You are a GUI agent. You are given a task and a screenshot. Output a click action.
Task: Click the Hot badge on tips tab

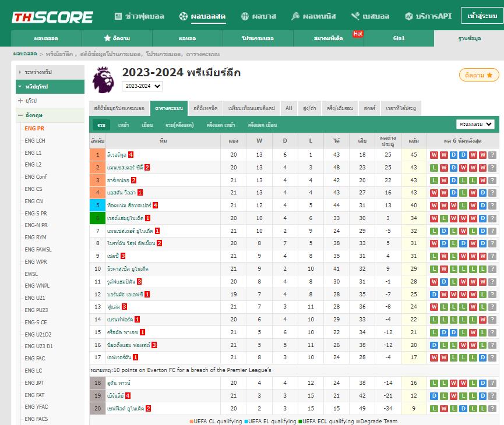point(358,33)
